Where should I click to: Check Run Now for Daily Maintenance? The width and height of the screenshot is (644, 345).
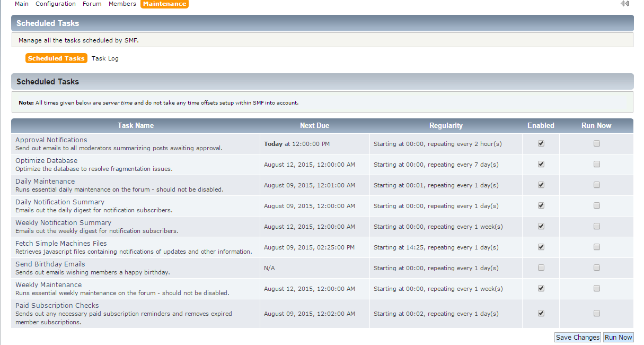(597, 185)
